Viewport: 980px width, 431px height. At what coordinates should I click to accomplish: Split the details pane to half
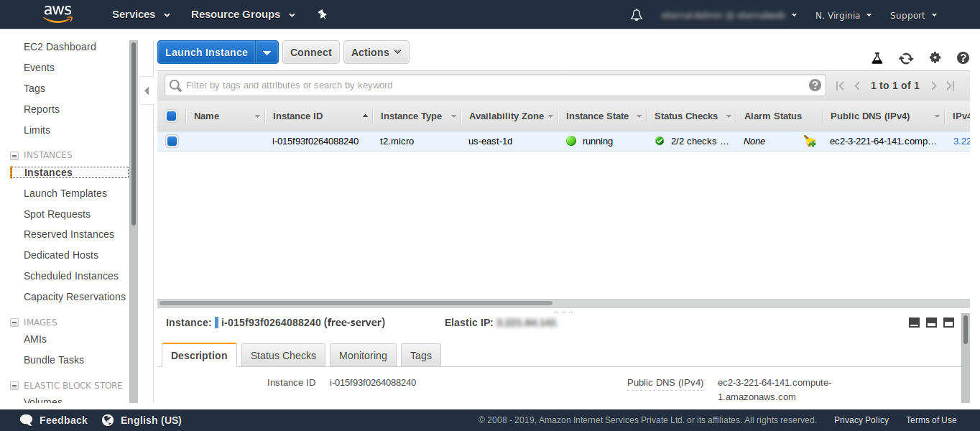(931, 323)
